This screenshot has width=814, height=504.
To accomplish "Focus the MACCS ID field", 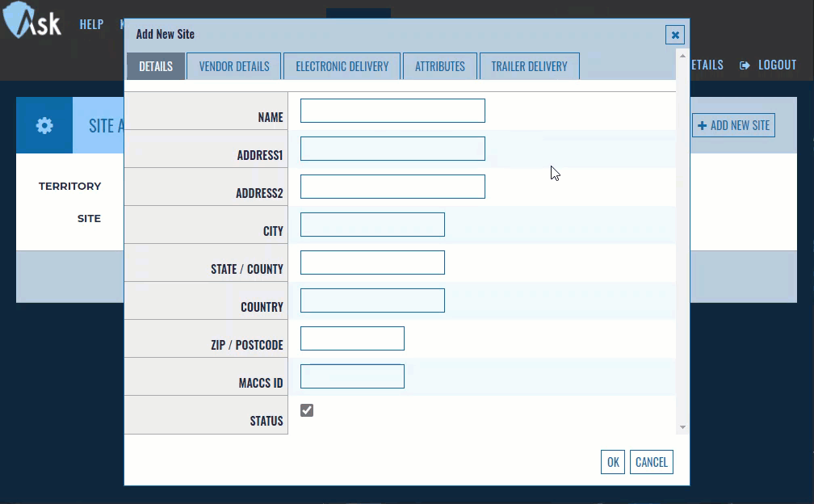I will pos(352,376).
